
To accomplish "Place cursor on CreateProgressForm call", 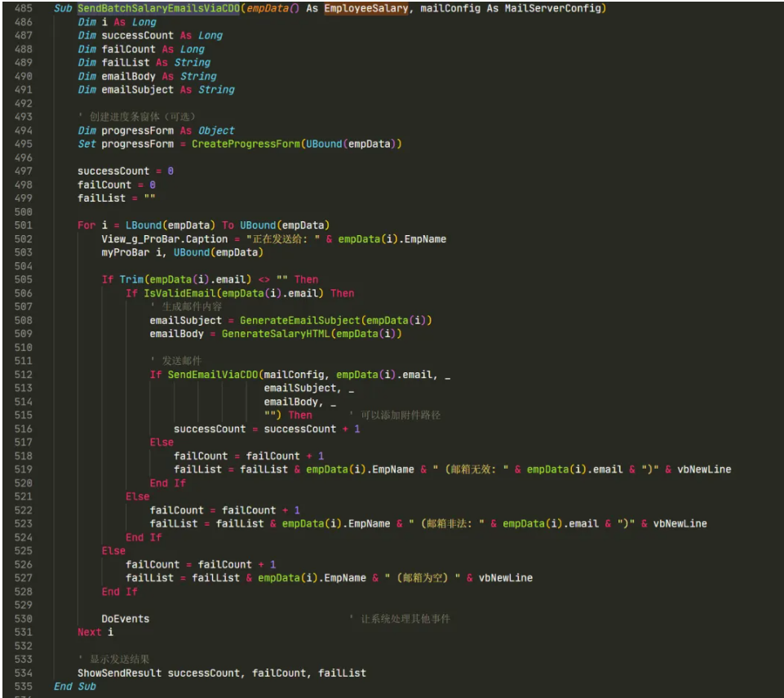I will pyautogui.click(x=246, y=144).
